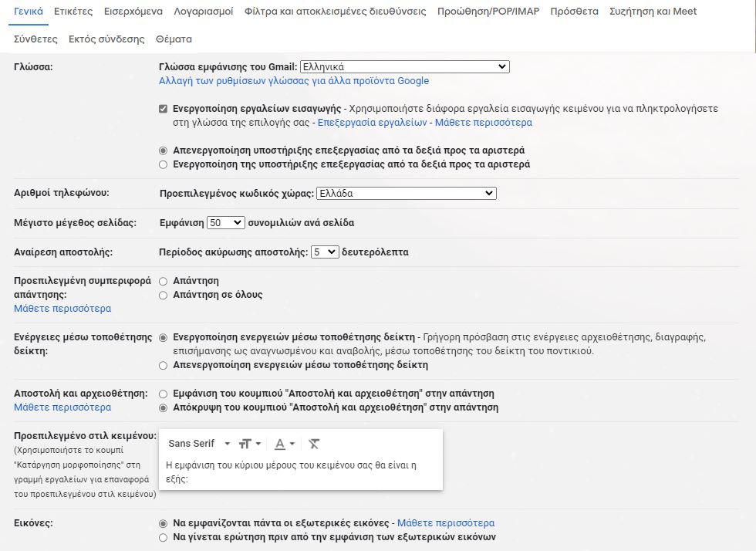Open the Gmail display language dropdown

[x=404, y=66]
